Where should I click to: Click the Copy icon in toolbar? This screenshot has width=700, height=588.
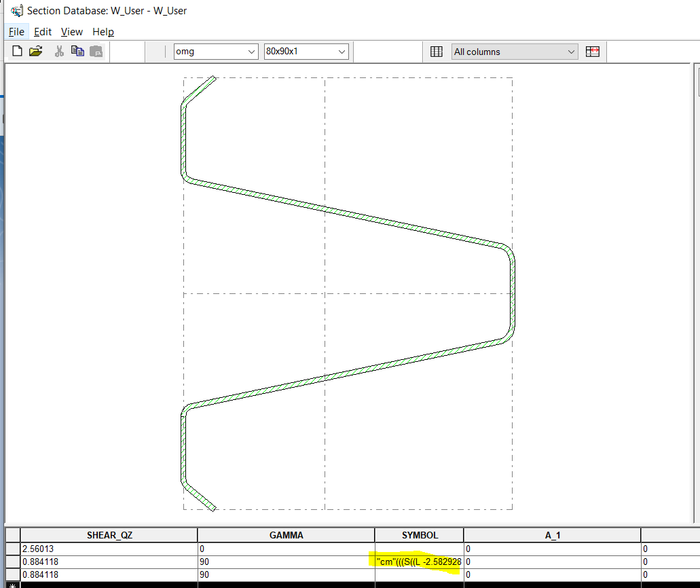point(77,52)
